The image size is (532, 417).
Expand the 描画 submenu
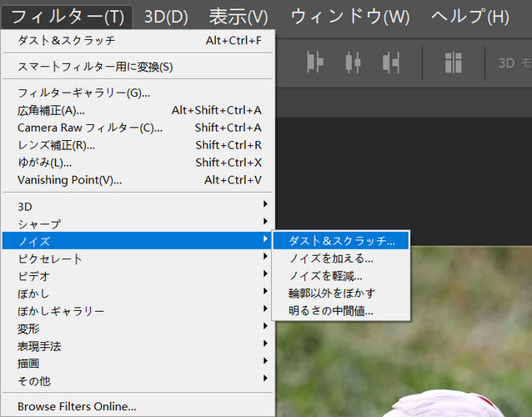tap(138, 364)
